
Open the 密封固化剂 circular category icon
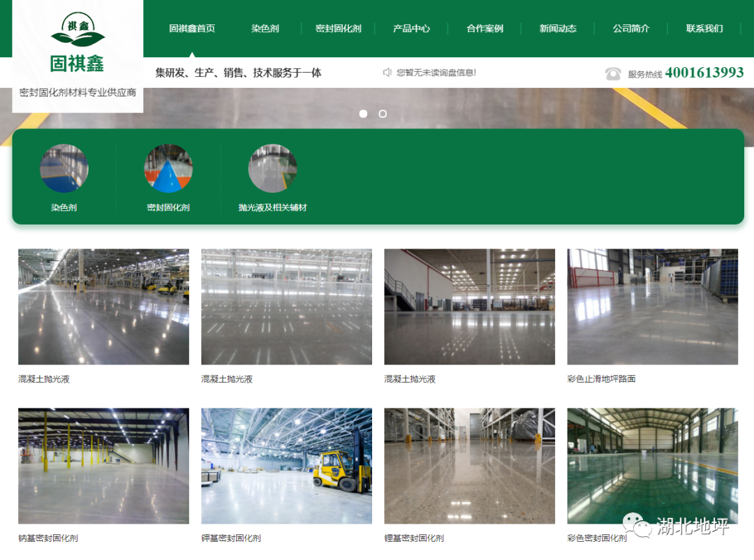pos(168,168)
